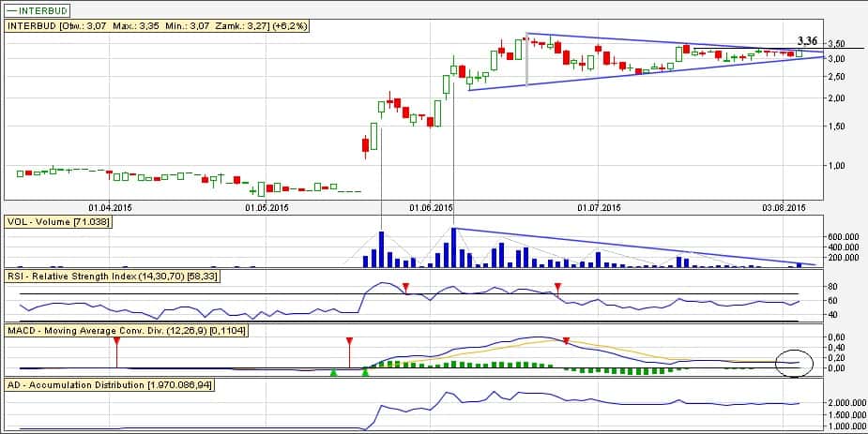Click the 03.08.2015 date axis label

tap(784, 207)
